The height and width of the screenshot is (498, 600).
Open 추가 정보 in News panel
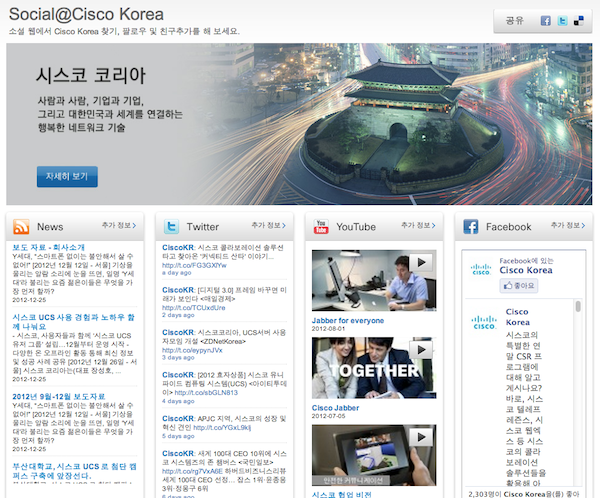119,225
